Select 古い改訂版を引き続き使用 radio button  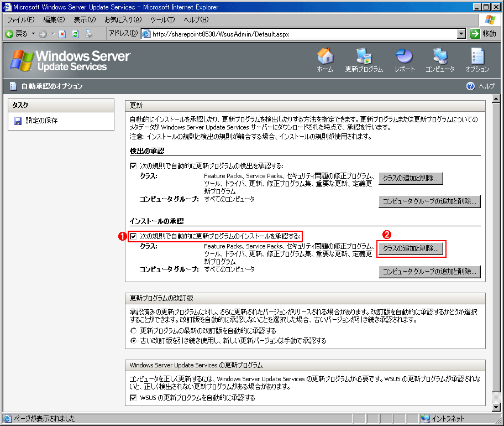133,341
